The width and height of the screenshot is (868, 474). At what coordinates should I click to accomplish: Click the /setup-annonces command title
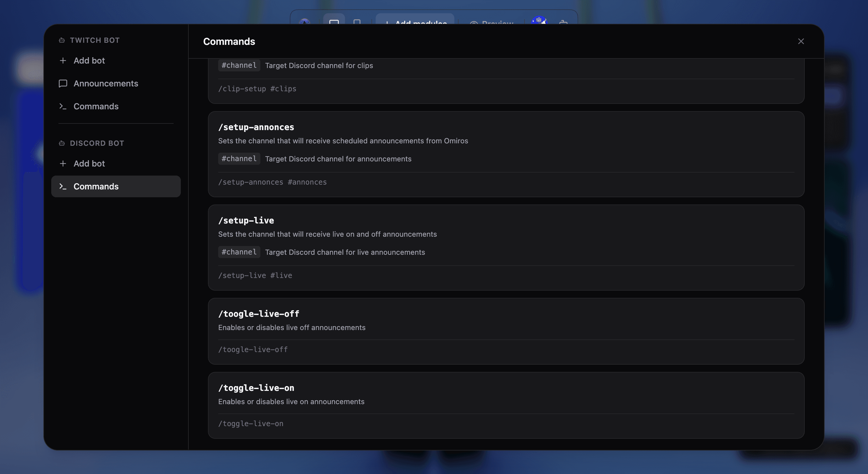point(256,127)
